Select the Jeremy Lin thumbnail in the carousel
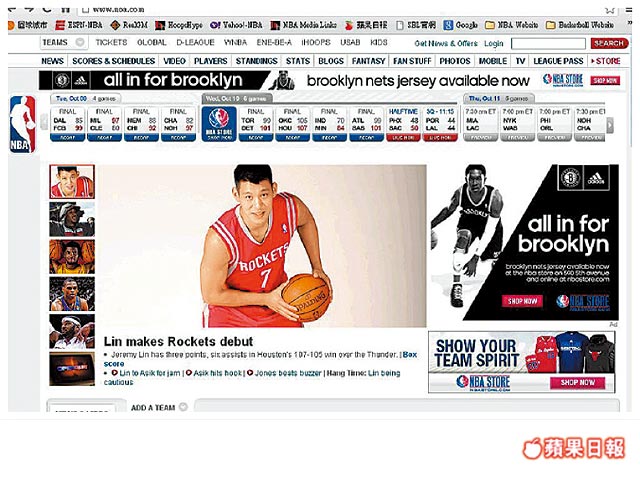 coord(72,182)
